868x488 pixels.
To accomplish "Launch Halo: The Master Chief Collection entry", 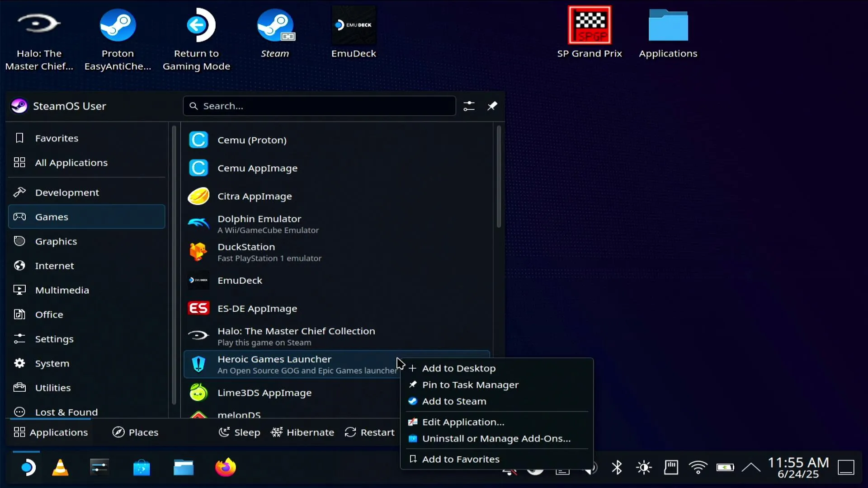I will pos(337,337).
